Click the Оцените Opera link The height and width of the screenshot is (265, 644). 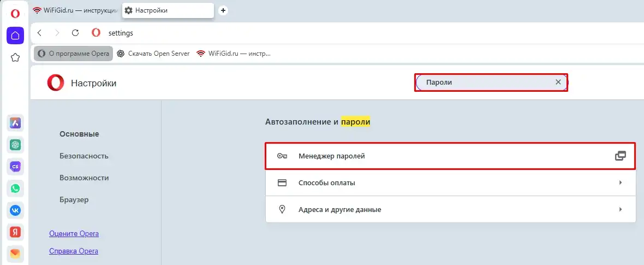pyautogui.click(x=74, y=234)
